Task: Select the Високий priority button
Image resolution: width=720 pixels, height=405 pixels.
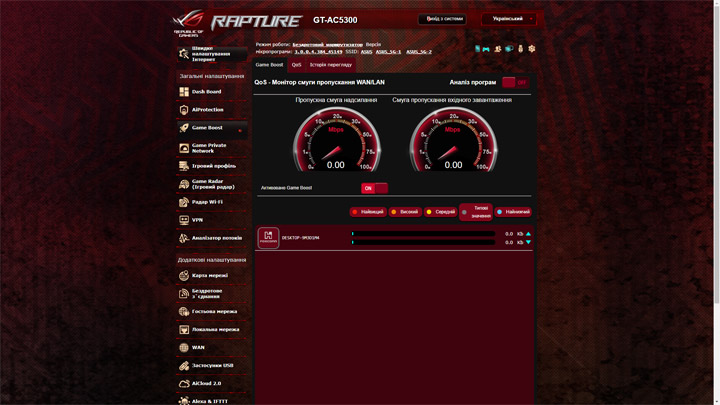Action: tap(405, 212)
